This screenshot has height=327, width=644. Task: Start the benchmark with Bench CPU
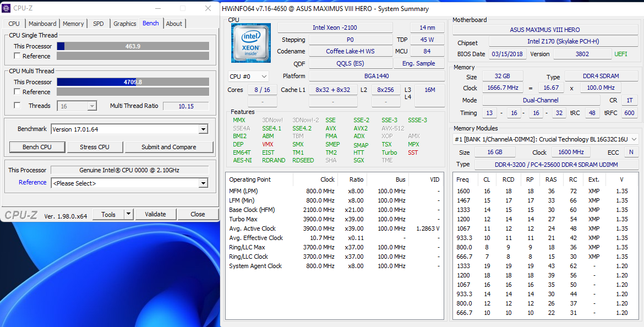[x=37, y=147]
